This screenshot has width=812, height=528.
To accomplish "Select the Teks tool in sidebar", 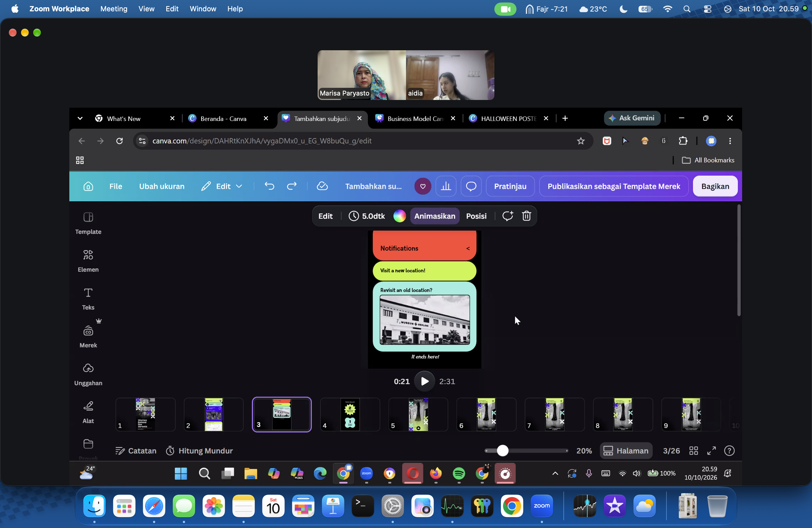I will pyautogui.click(x=88, y=299).
